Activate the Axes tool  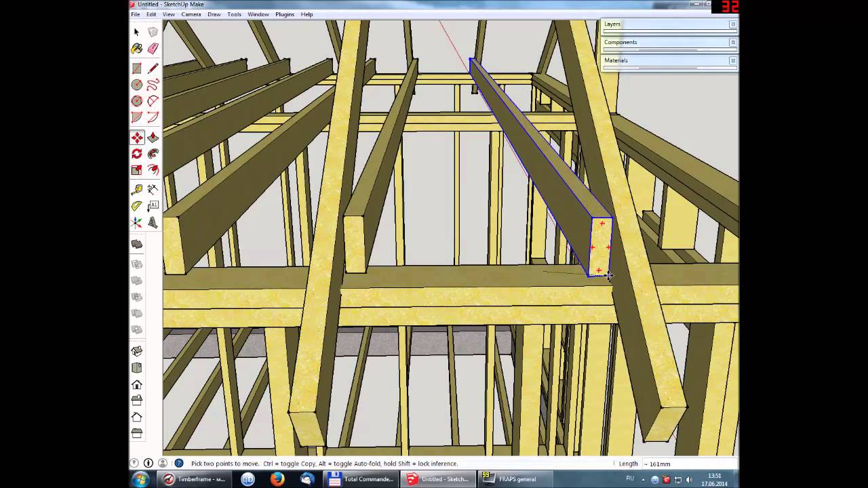click(x=136, y=222)
